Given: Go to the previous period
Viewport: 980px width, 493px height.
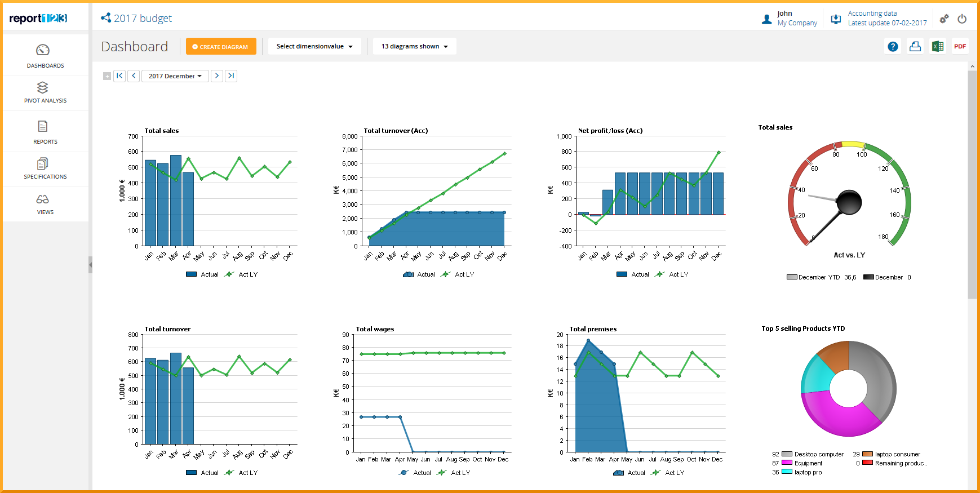Looking at the screenshot, I should pos(134,76).
